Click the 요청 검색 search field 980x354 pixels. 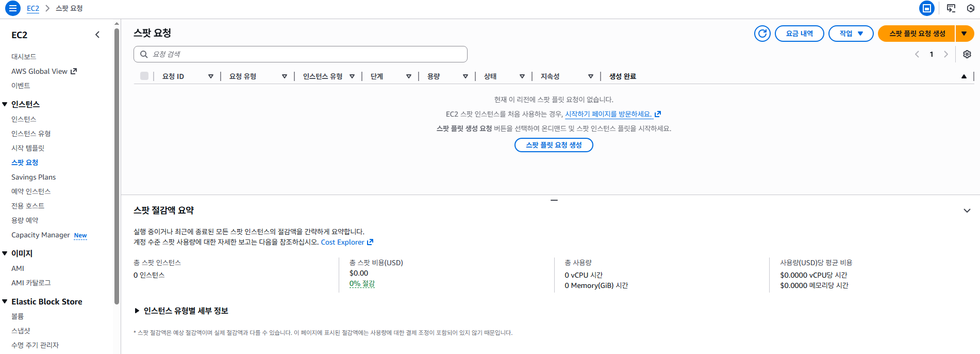(x=301, y=54)
